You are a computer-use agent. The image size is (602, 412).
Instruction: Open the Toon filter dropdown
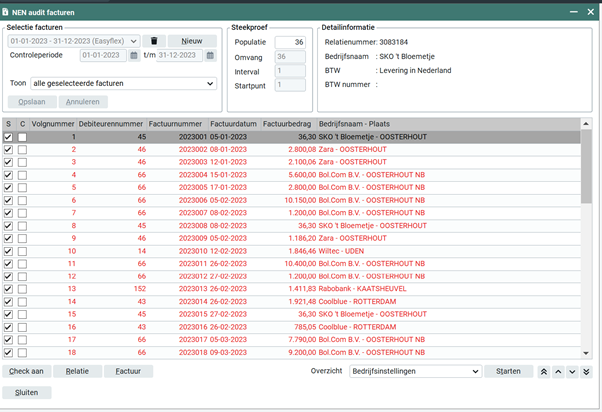click(209, 83)
